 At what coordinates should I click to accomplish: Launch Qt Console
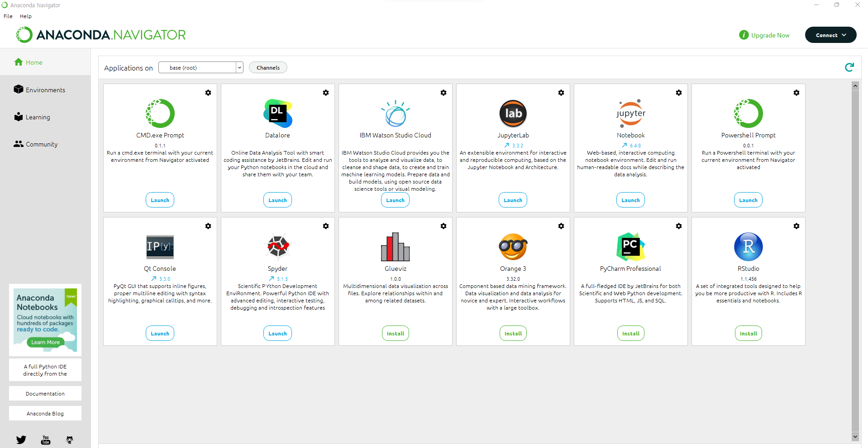160,333
